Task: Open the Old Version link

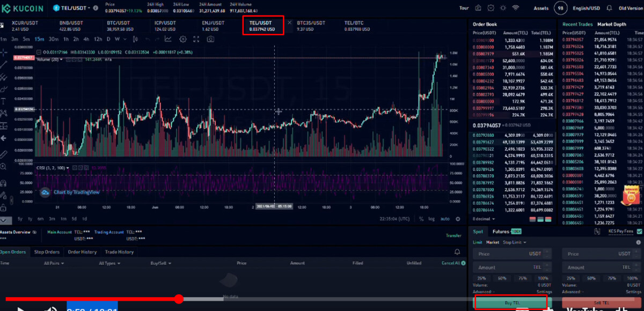Action: [630, 9]
